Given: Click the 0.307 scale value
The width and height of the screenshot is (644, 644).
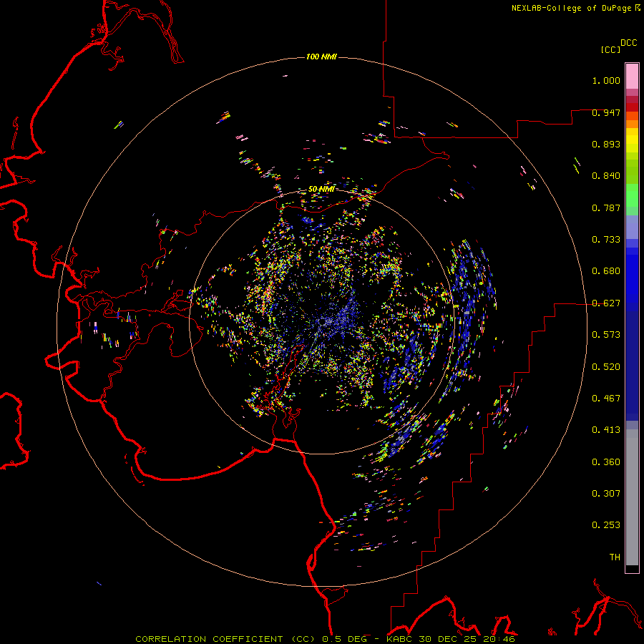Looking at the screenshot, I should [606, 494].
